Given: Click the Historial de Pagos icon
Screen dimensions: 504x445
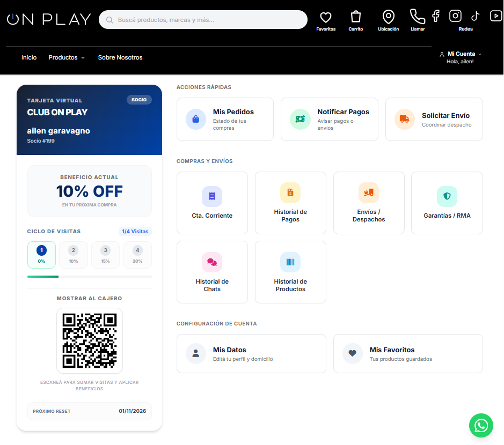Looking at the screenshot, I should (x=290, y=192).
